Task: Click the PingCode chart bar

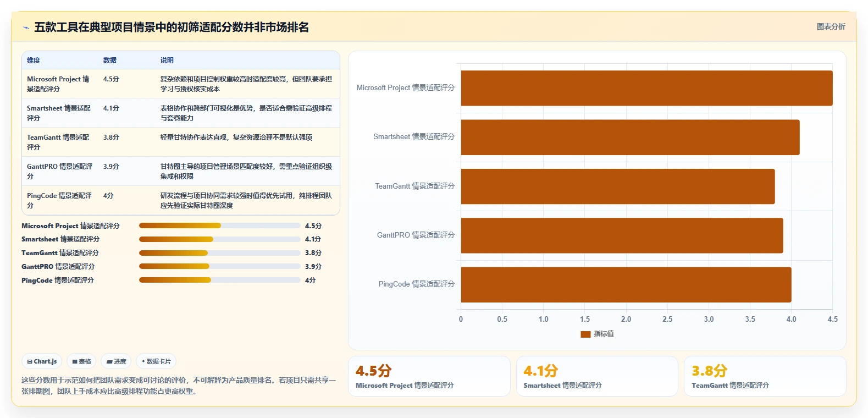Action: pyautogui.click(x=626, y=284)
